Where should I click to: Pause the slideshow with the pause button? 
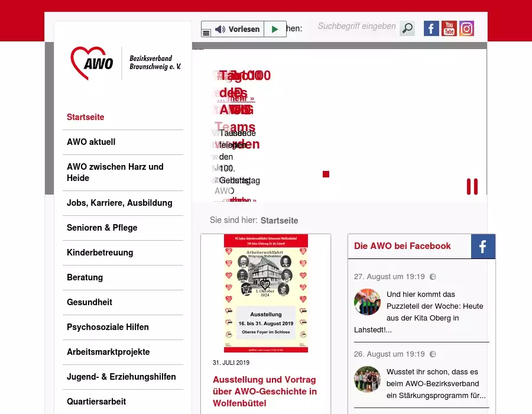472,186
